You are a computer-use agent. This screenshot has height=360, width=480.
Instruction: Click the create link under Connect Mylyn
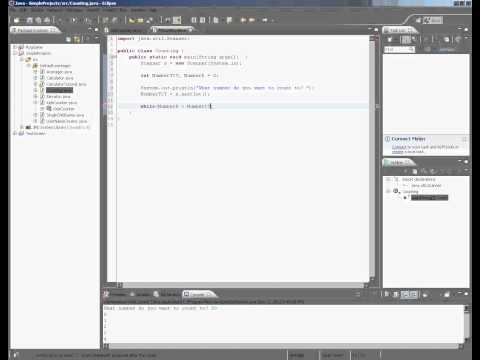(x=397, y=152)
